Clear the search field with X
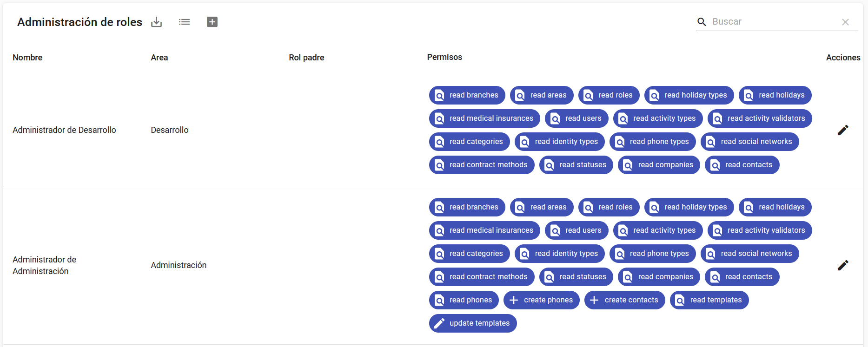Screen dimensions: 868x347 [845, 22]
